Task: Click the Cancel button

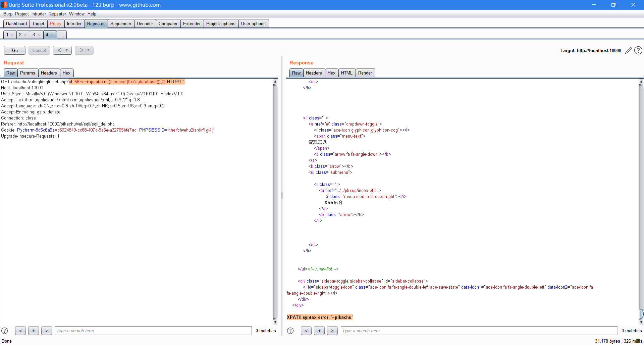Action: pos(39,50)
